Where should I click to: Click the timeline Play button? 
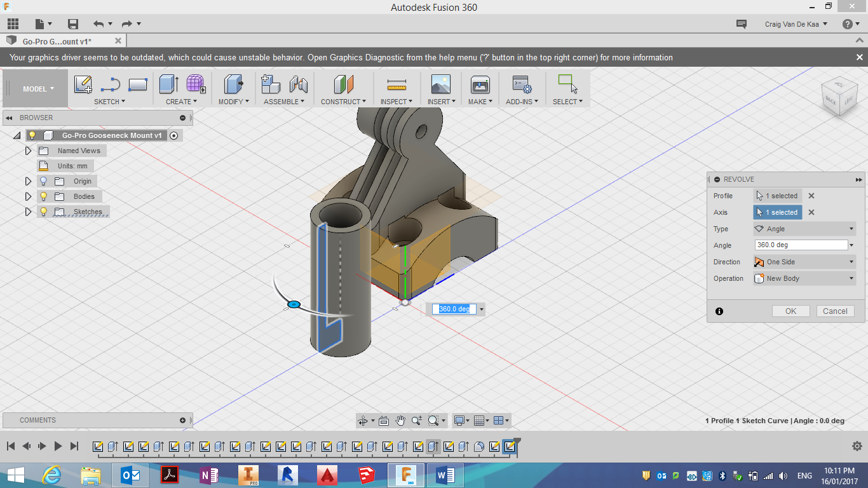tap(58, 446)
